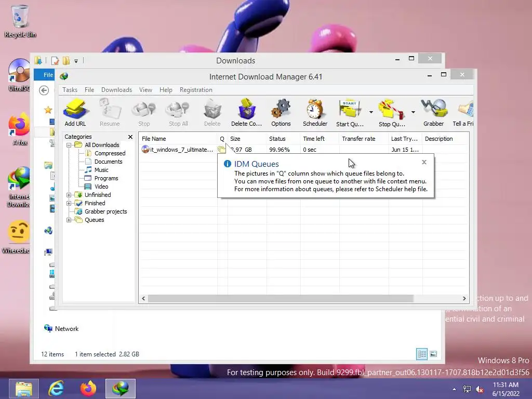Open the IDM File menu
This screenshot has height=399, width=532.
(89, 90)
